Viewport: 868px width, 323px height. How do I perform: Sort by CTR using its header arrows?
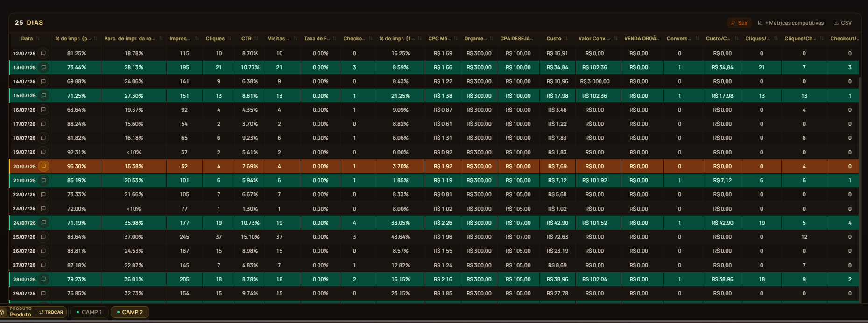pos(256,38)
